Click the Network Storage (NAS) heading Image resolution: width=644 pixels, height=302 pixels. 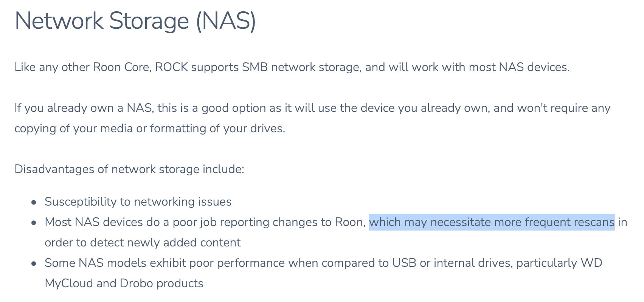click(x=135, y=20)
